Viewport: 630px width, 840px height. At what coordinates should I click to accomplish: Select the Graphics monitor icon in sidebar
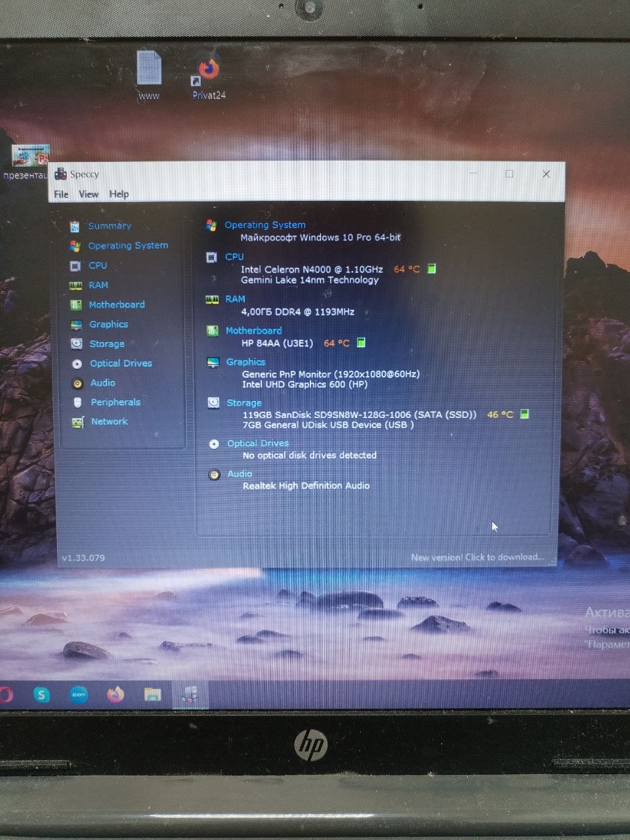76,325
